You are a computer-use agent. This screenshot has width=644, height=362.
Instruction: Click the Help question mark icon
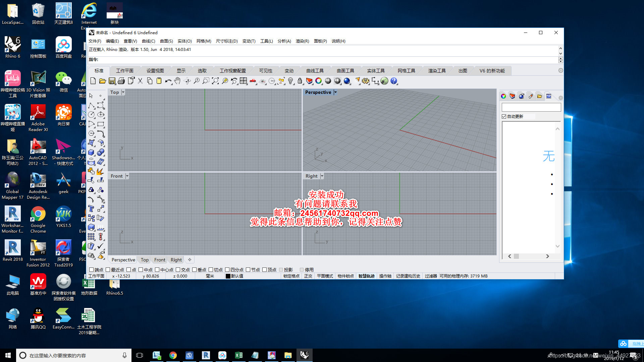[x=394, y=81]
